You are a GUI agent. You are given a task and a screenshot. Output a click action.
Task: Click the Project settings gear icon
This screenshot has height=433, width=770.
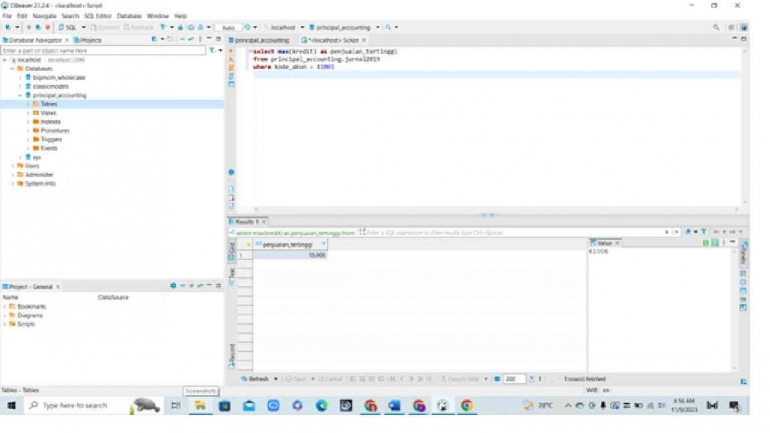[173, 286]
